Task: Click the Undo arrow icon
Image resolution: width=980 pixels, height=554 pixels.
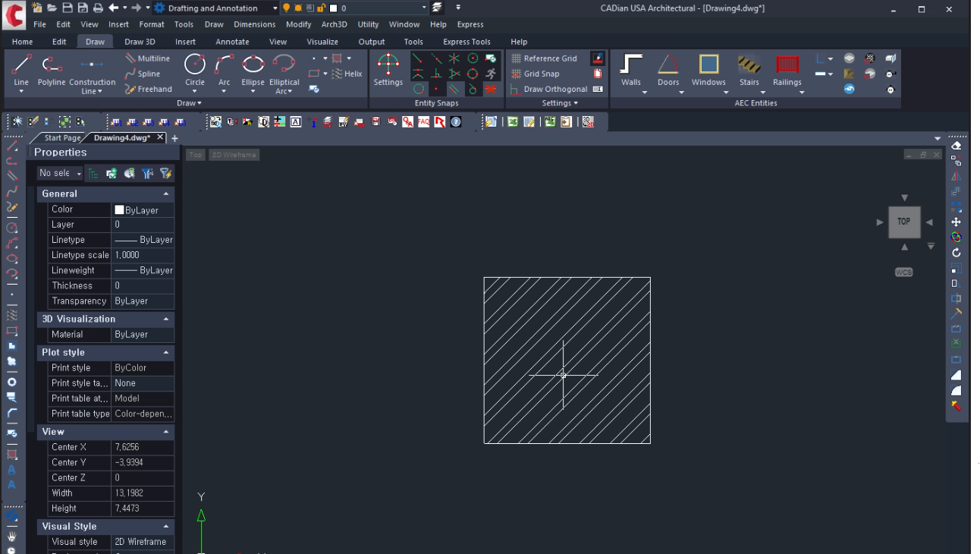Action: click(x=114, y=8)
